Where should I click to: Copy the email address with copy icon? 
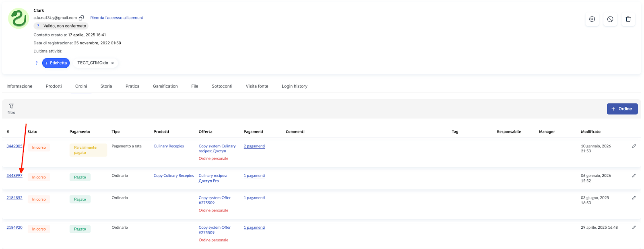[x=81, y=18]
